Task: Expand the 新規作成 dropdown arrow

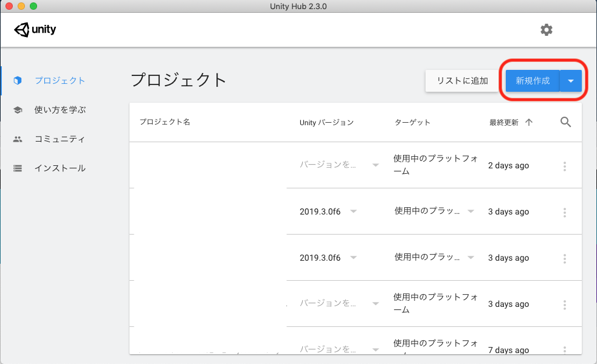Action: click(571, 81)
